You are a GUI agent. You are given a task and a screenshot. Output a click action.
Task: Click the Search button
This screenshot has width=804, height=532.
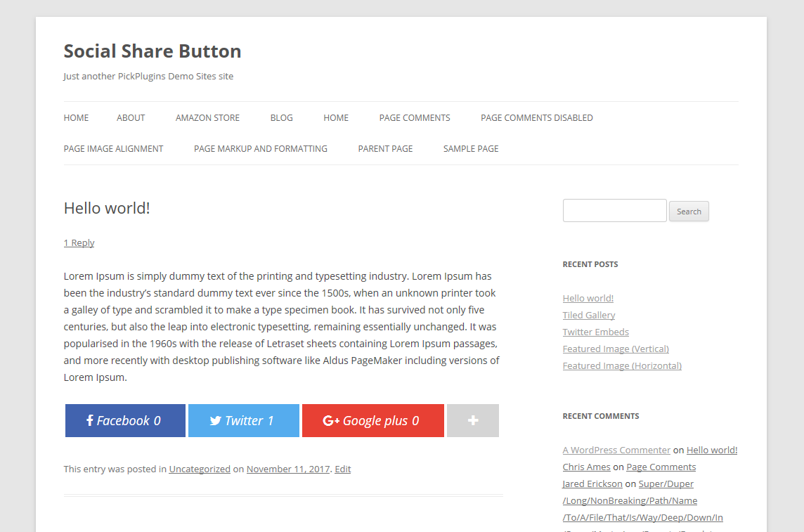[689, 211]
